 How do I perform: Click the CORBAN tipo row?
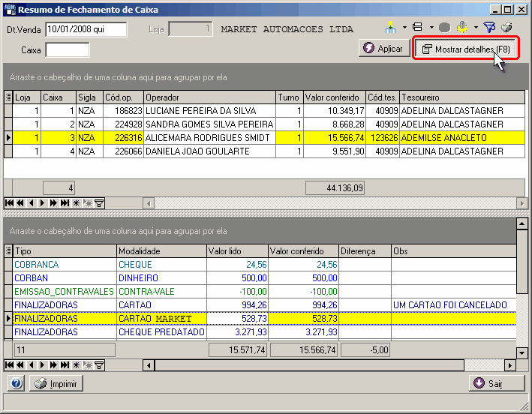click(260, 278)
